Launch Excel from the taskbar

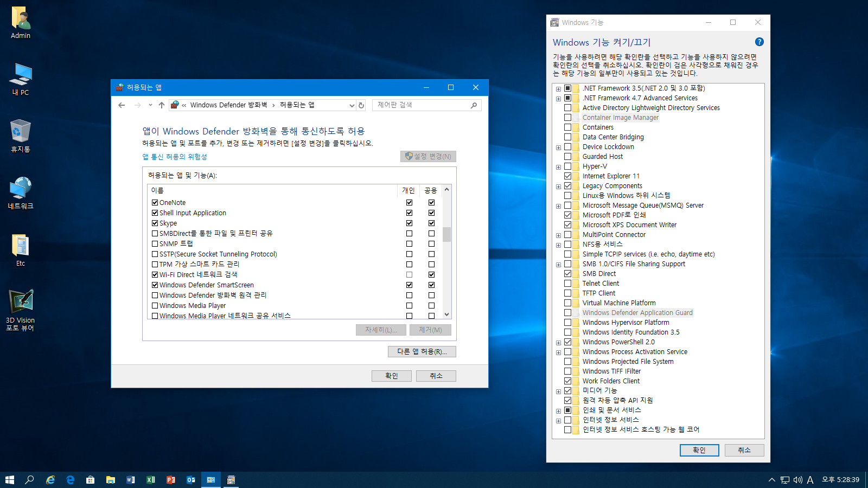coord(151,480)
